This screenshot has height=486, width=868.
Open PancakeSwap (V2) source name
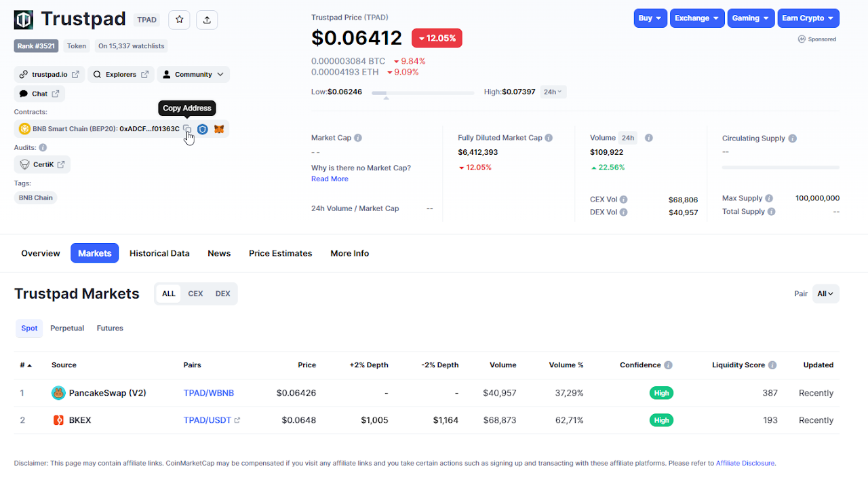coord(108,393)
